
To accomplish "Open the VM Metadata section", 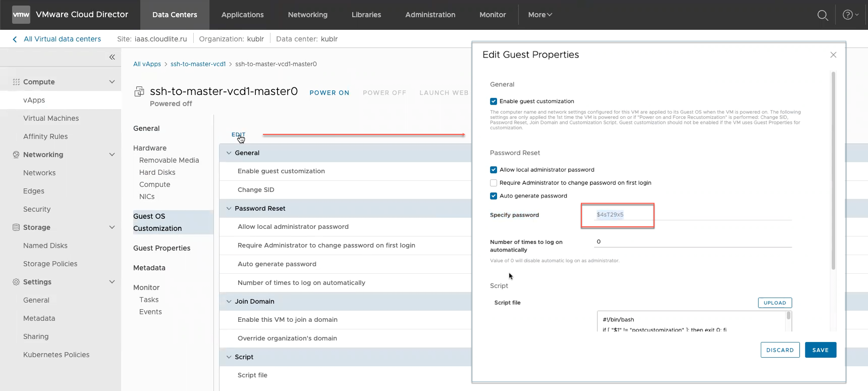I will 149,268.
